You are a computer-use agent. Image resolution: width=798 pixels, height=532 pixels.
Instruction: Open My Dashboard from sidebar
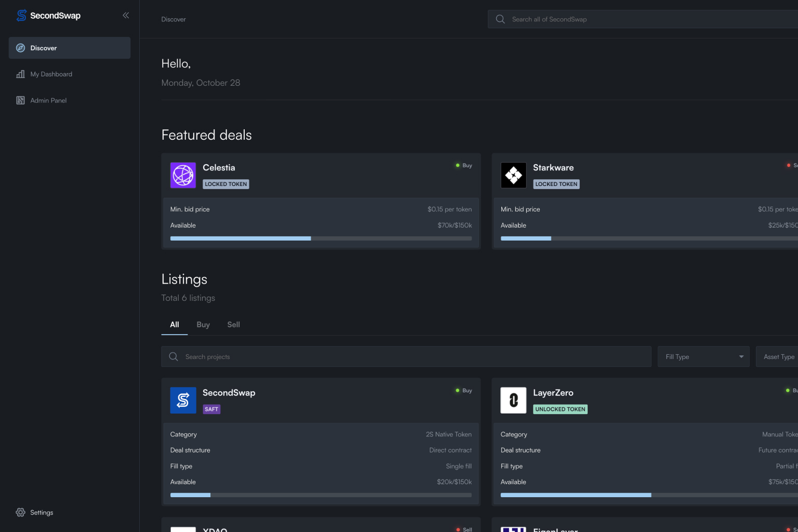click(x=70, y=74)
